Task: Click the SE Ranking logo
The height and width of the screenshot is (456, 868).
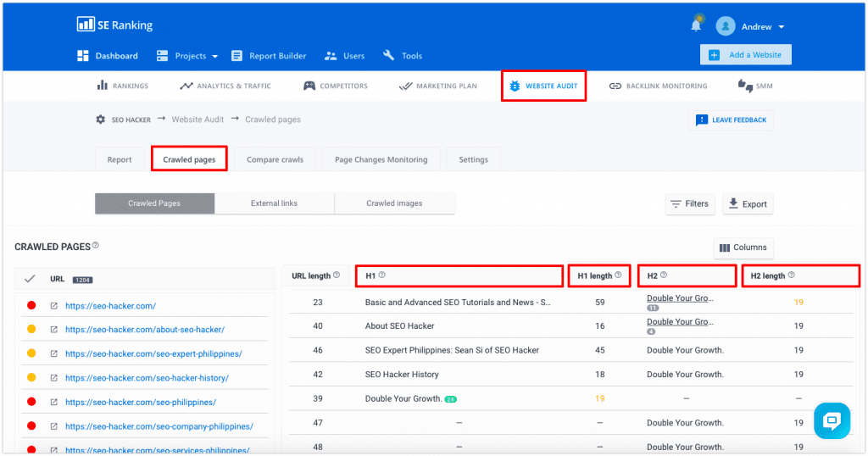Action: click(114, 25)
